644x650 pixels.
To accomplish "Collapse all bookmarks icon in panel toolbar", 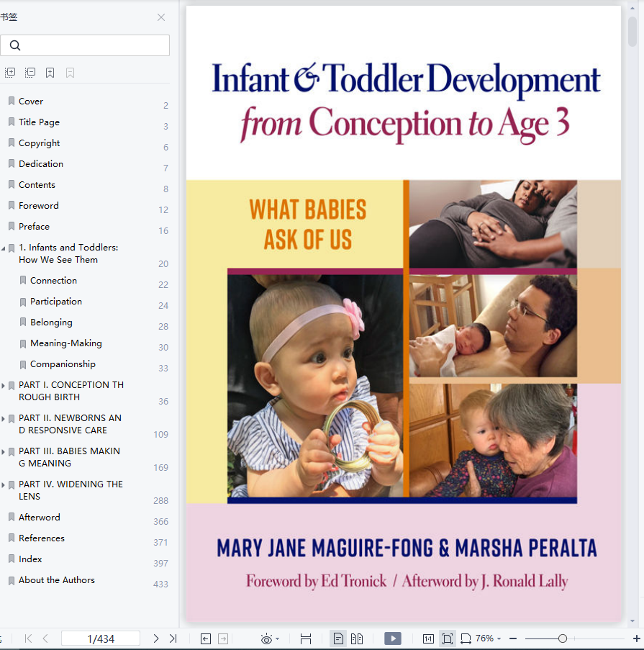I will (x=30, y=73).
